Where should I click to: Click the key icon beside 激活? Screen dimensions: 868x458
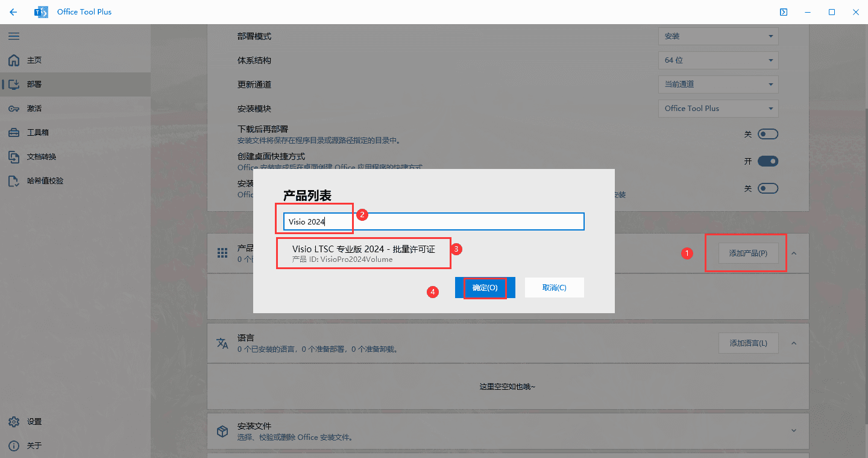(14, 109)
